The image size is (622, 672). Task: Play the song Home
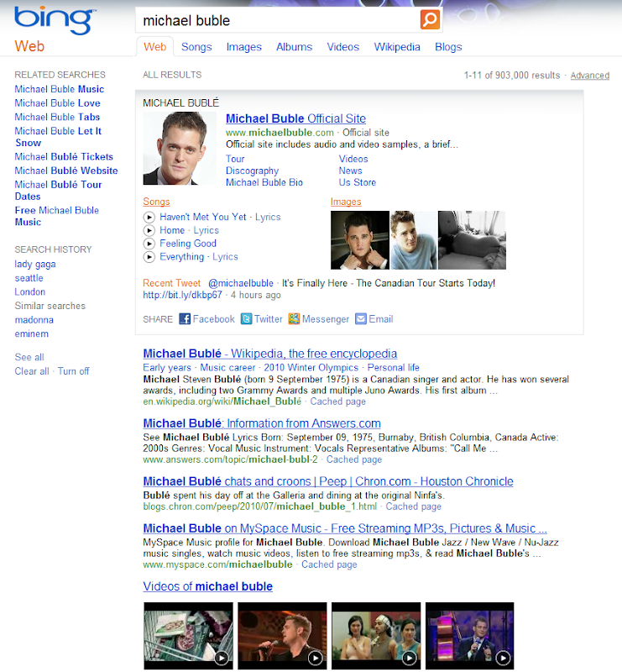click(149, 230)
